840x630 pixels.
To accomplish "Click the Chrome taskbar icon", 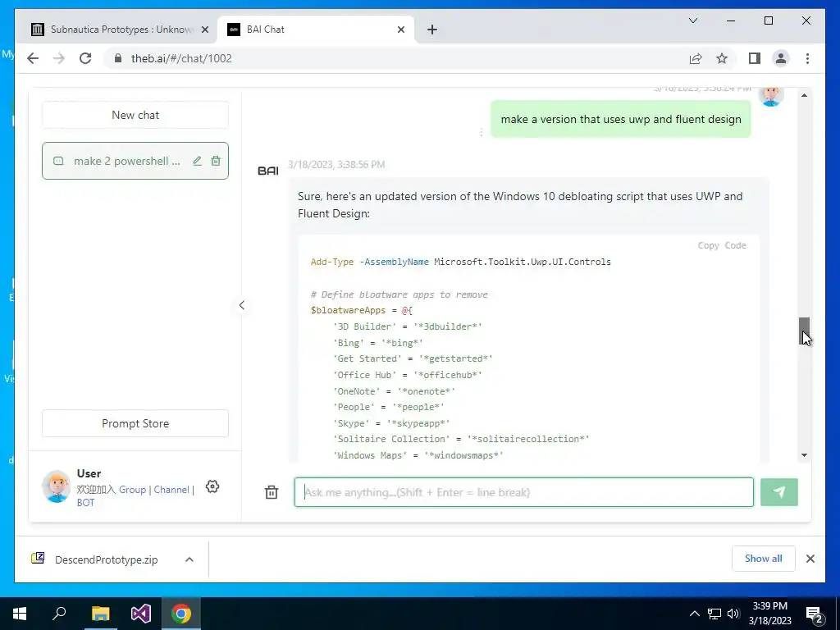I will point(181,614).
